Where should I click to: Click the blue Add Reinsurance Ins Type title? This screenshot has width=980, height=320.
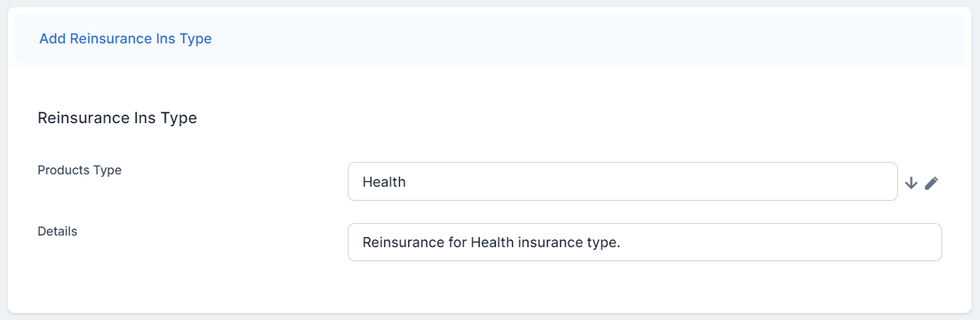click(x=126, y=39)
